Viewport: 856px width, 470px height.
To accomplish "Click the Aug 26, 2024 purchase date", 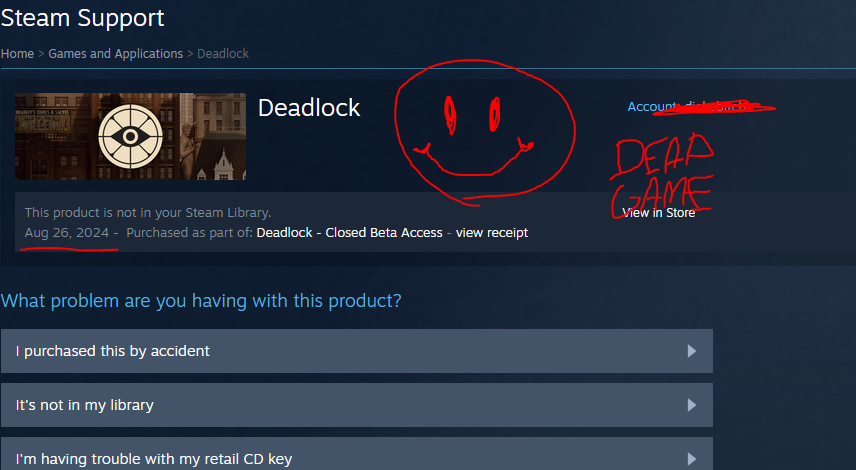I will click(67, 233).
